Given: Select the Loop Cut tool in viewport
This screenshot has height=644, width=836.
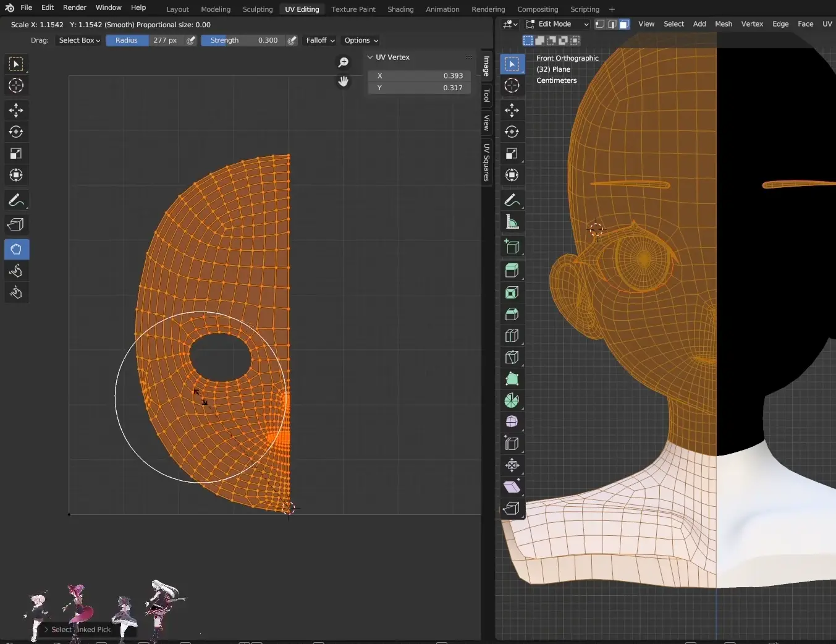Looking at the screenshot, I should pyautogui.click(x=512, y=336).
